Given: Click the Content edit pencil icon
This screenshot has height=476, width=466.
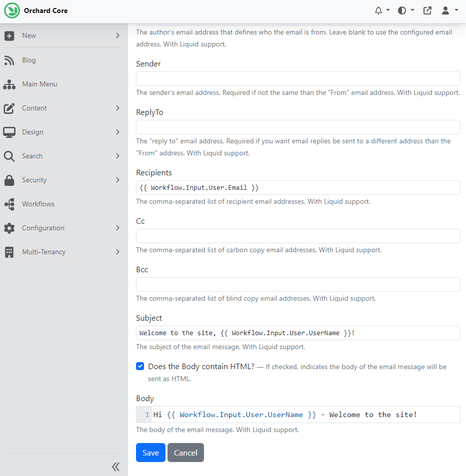Looking at the screenshot, I should [x=9, y=108].
